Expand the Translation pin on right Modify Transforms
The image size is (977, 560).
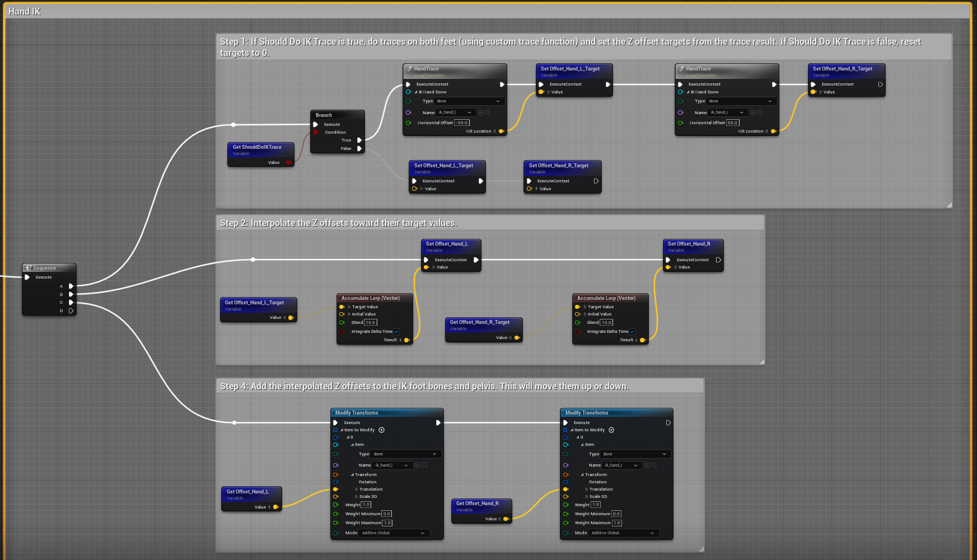click(x=587, y=489)
